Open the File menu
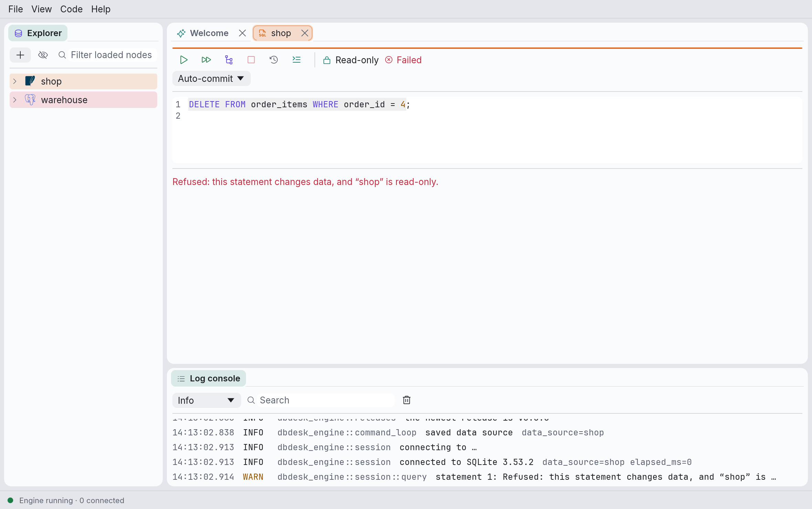Viewport: 812px width, 509px height. [16, 9]
